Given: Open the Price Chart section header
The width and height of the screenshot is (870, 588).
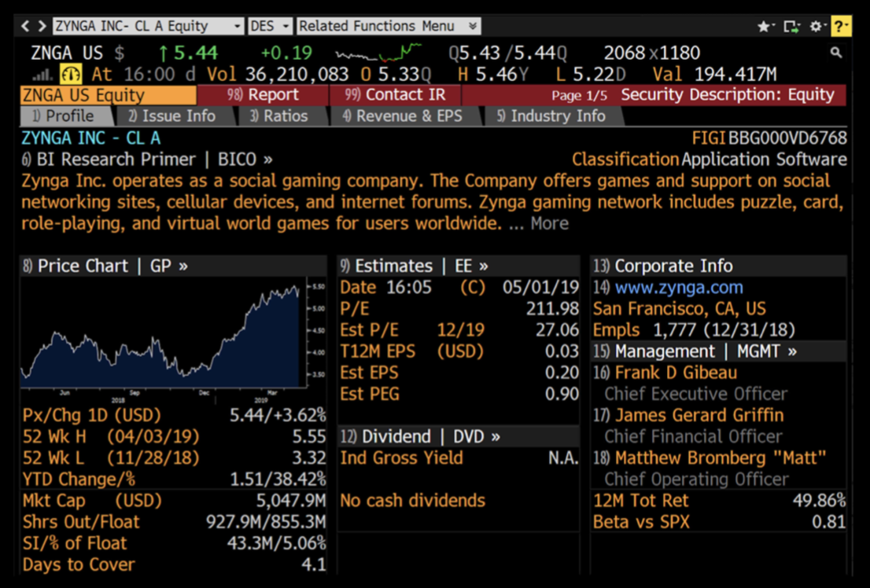Looking at the screenshot, I should (83, 266).
